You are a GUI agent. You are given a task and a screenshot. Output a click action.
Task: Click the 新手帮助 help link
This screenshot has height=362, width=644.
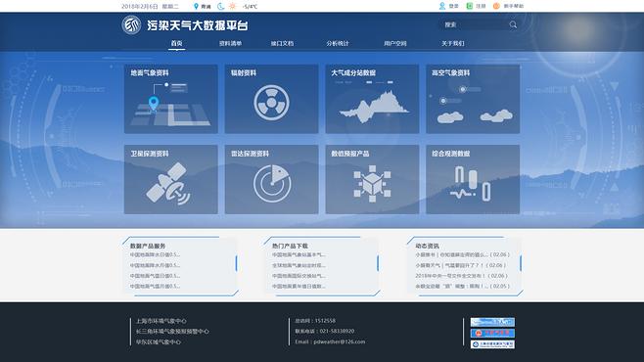(514, 6)
